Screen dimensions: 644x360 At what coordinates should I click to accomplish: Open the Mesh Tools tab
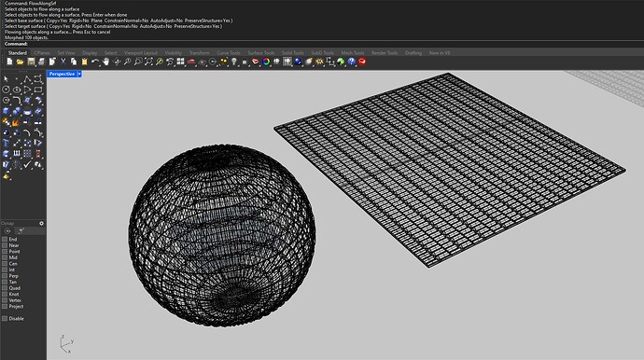point(353,53)
